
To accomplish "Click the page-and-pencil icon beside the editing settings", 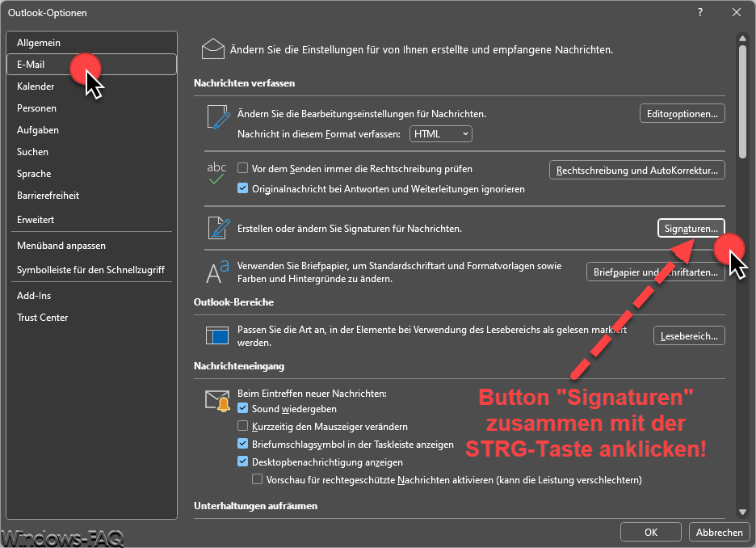I will coord(218,117).
